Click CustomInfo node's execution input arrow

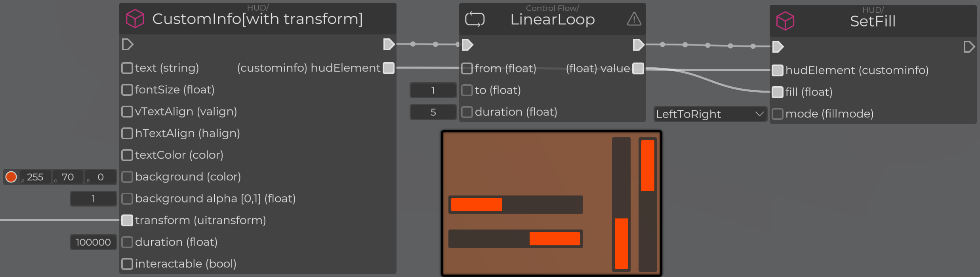pyautogui.click(x=127, y=44)
